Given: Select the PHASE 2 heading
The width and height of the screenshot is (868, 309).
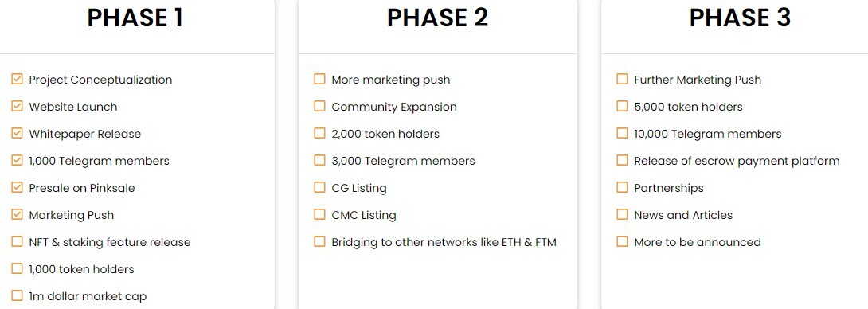Looking at the screenshot, I should click(x=437, y=18).
